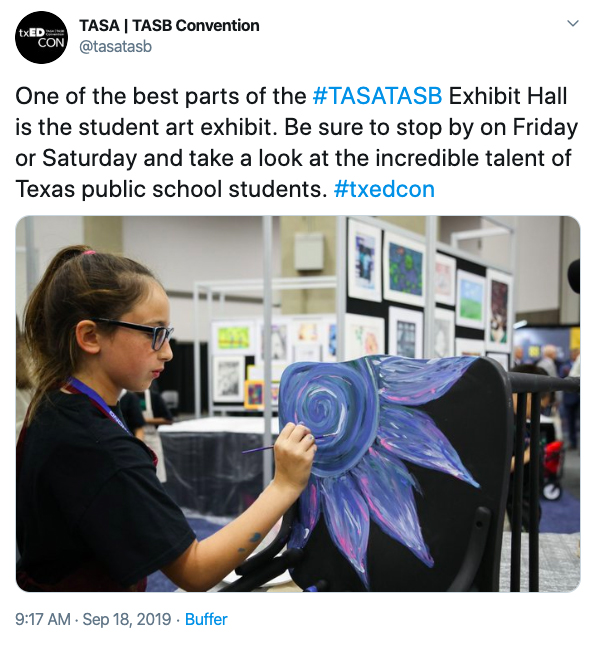Follow the #txedcon hashtag link

click(x=384, y=189)
